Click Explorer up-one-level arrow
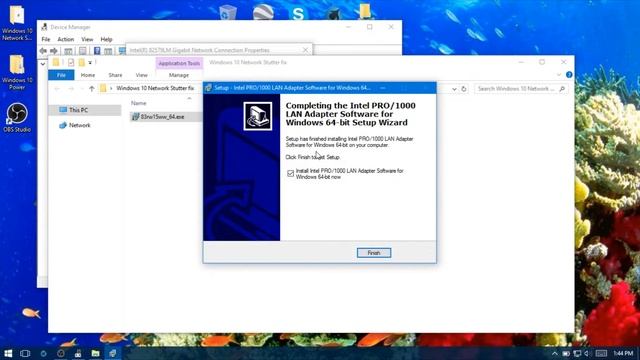This screenshot has width=640, height=360. (91, 89)
